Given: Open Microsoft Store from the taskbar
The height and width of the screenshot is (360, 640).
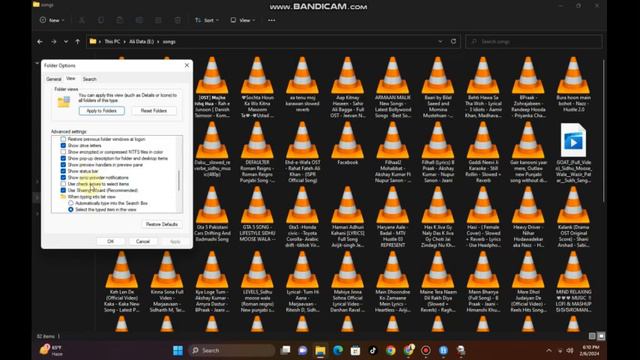Looking at the screenshot, I should tap(356, 350).
